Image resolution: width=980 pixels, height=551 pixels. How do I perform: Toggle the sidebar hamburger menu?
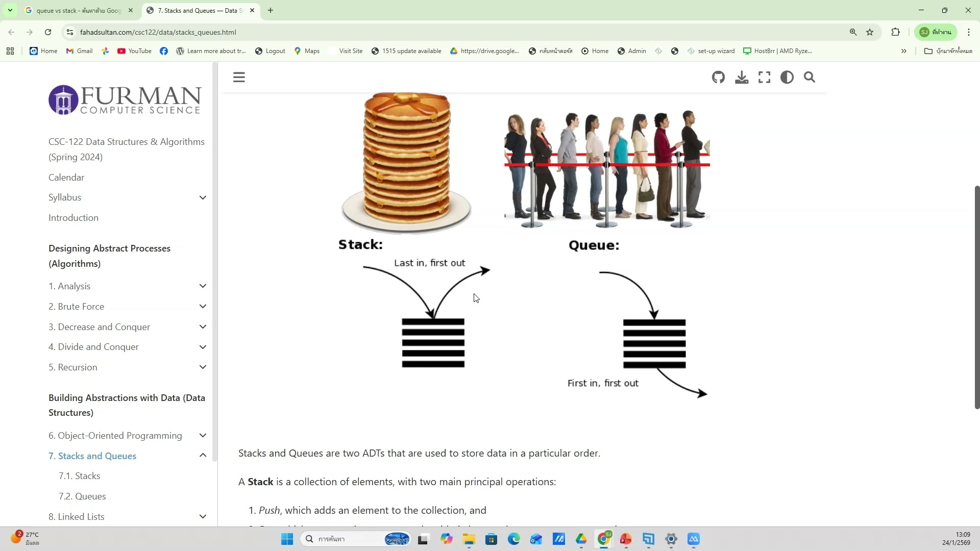tap(239, 78)
